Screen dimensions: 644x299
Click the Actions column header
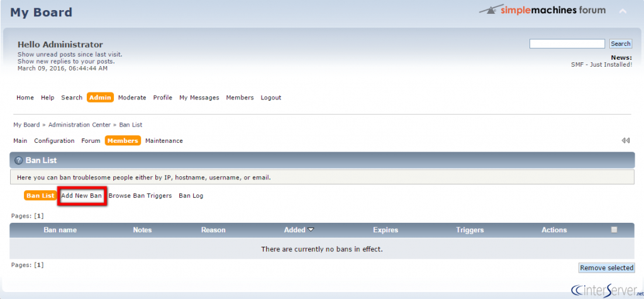pos(554,230)
